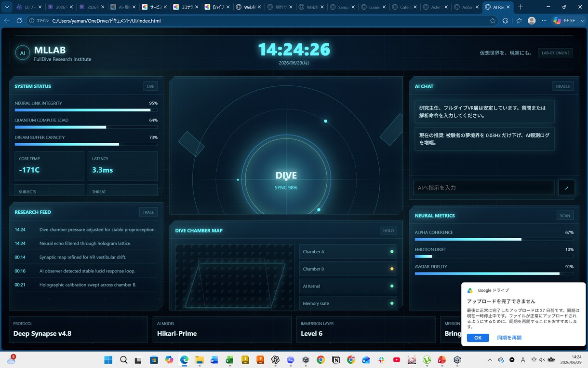Click the HOLO button in Dive Chamber Map
The image size is (588, 368).
tap(388, 231)
